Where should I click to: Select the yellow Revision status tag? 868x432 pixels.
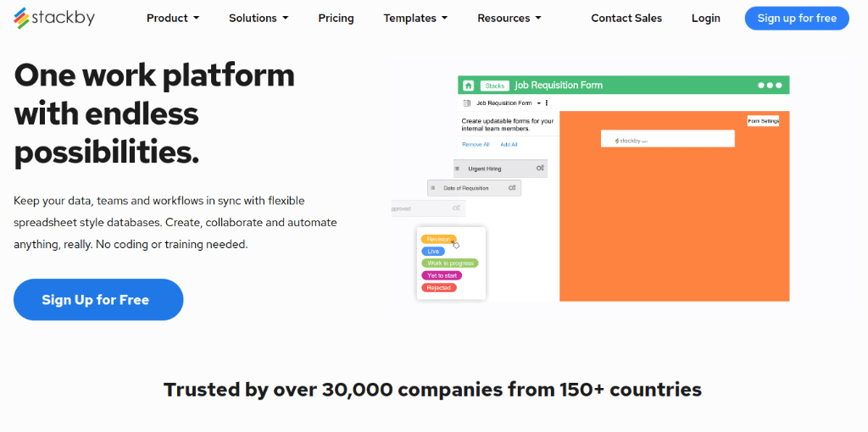tap(438, 239)
